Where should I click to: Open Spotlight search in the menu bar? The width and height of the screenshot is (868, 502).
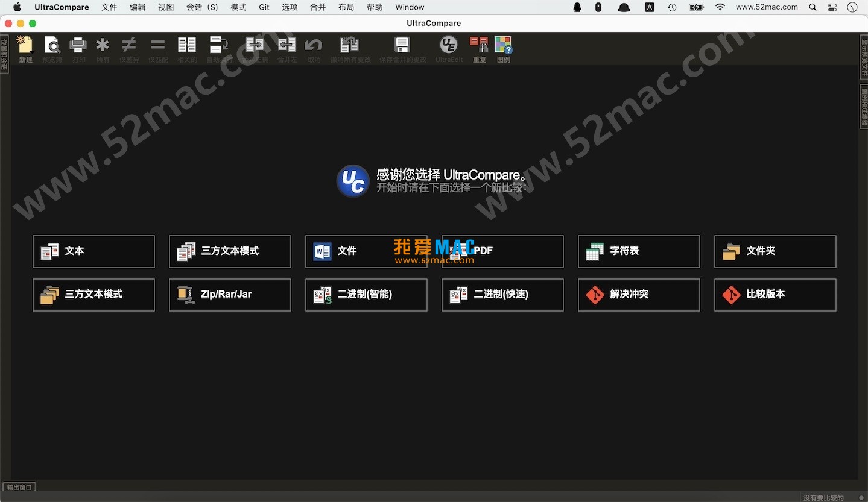pos(813,7)
